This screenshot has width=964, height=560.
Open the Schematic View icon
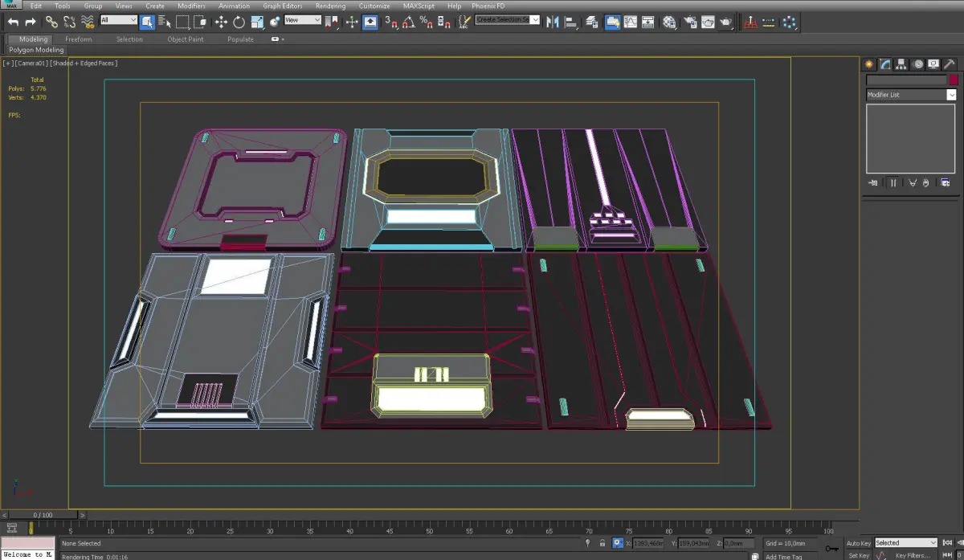click(647, 22)
